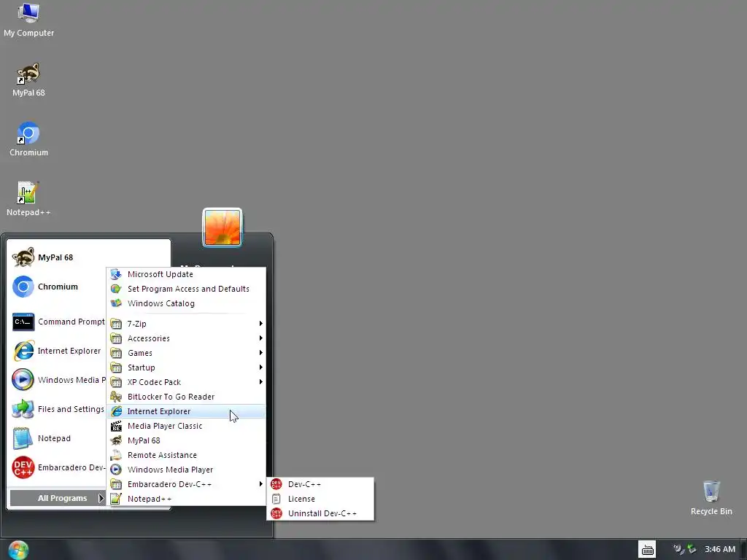Launch MyPal 68 from All Programs list
Screen dimensions: 747x560
point(186,440)
